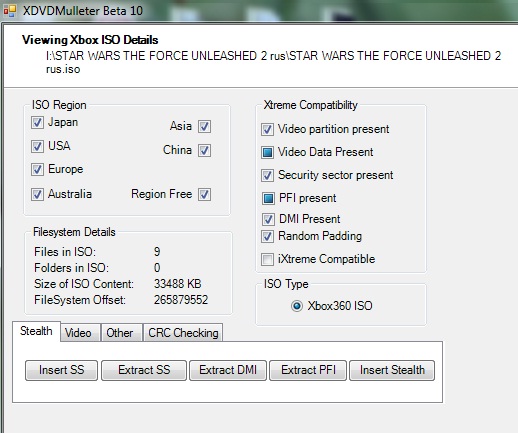Toggle the China region checkbox
This screenshot has width=518, height=433.
click(x=204, y=150)
